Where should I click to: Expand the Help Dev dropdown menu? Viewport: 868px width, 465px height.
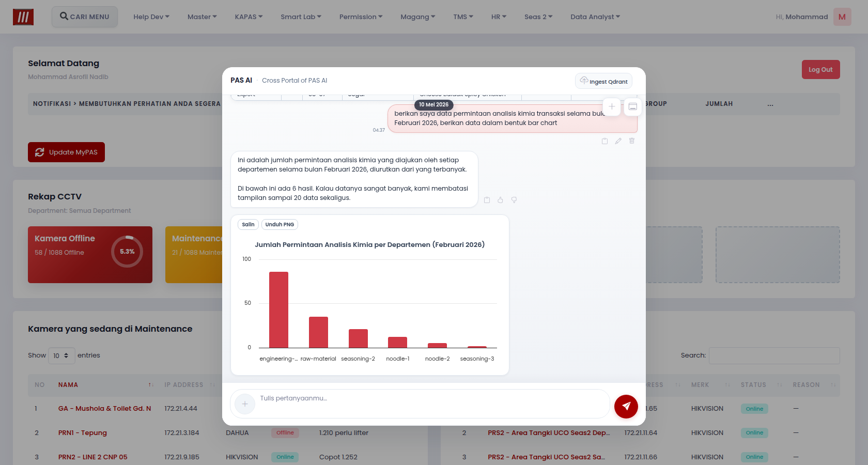click(151, 17)
